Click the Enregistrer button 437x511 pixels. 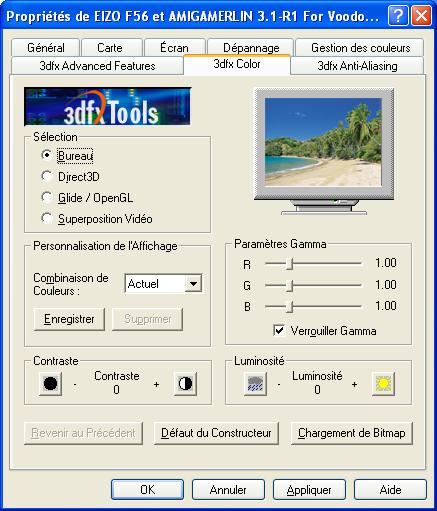pos(69,319)
